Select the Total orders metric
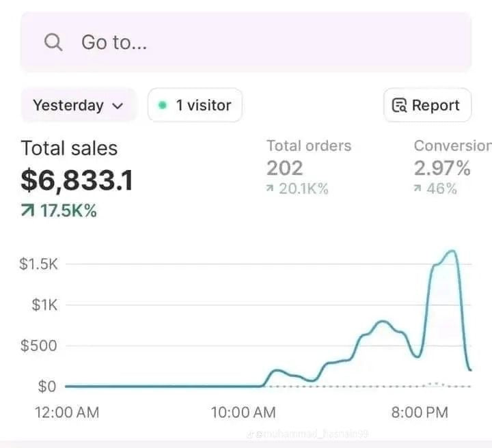Viewport: 492px width, 448px height. click(308, 145)
